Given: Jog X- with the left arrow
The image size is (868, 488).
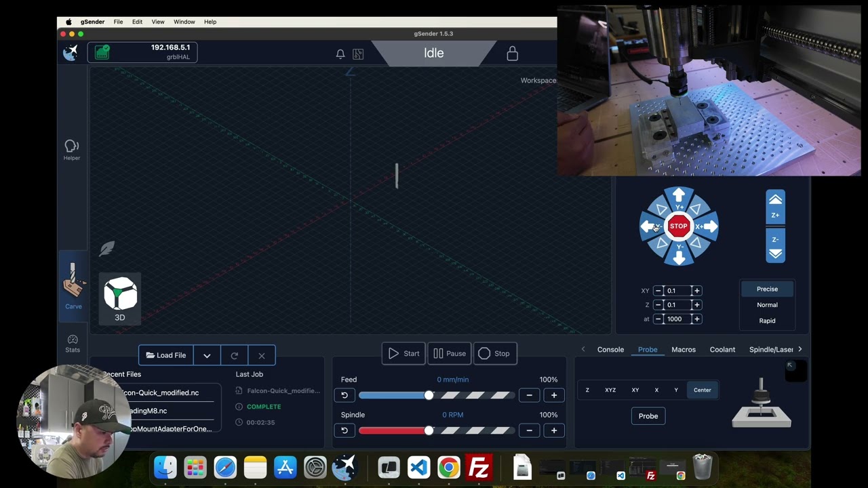Looking at the screenshot, I should [650, 226].
